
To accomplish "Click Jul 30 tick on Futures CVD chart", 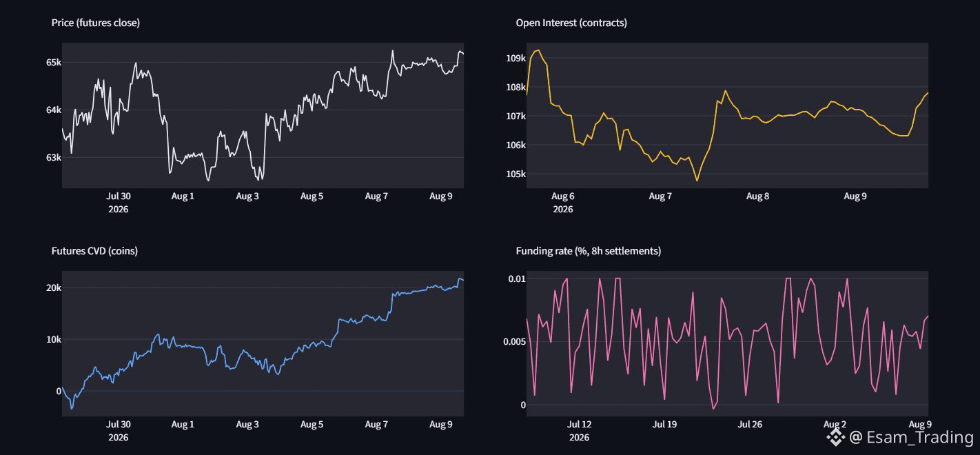I will (119, 425).
